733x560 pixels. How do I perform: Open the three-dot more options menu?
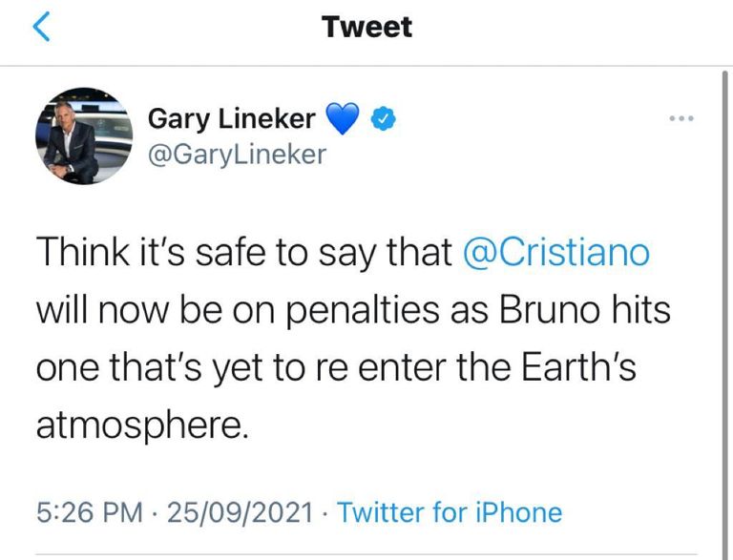tap(681, 119)
